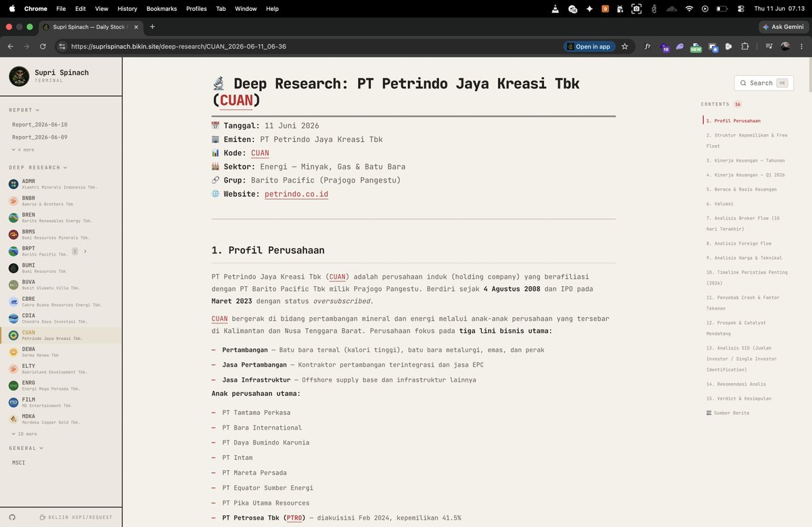This screenshot has height=527, width=812.
Task: Jump to 8. Analisis Foreign Flow
Action: pyautogui.click(x=738, y=244)
